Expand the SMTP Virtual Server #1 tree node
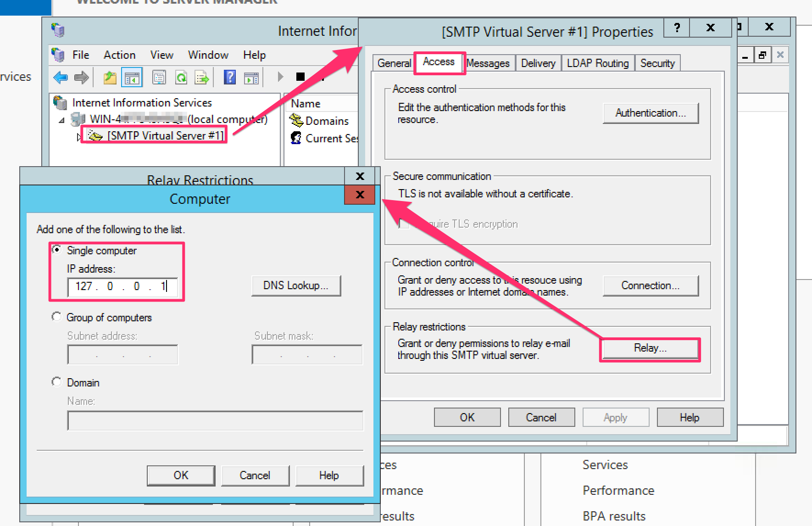This screenshot has height=526, width=812. coord(79,135)
